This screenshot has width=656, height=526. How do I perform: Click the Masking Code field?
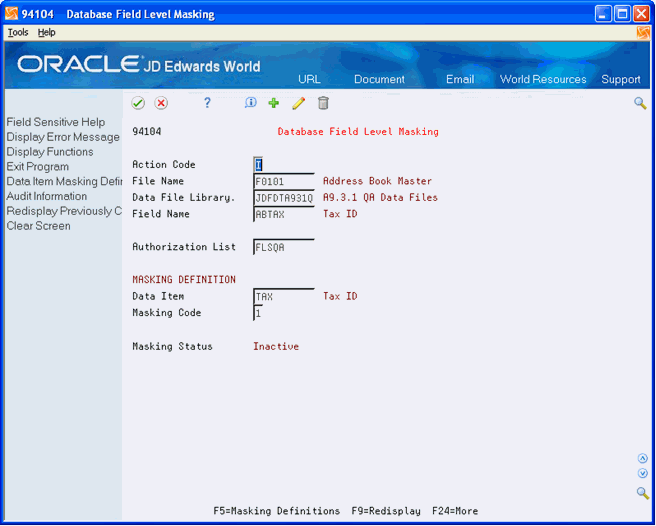[258, 313]
